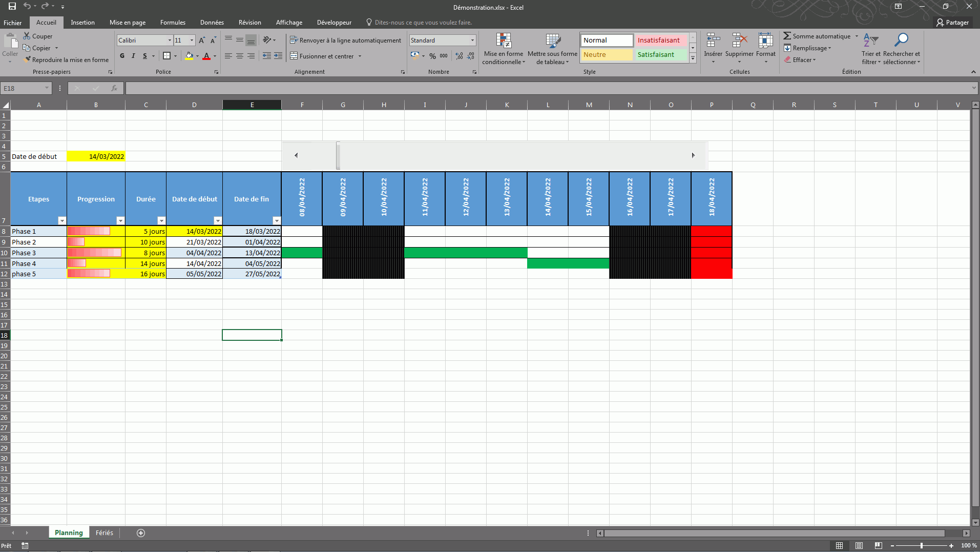Apply the red font color
Screen dimensions: 980x552
206,56
